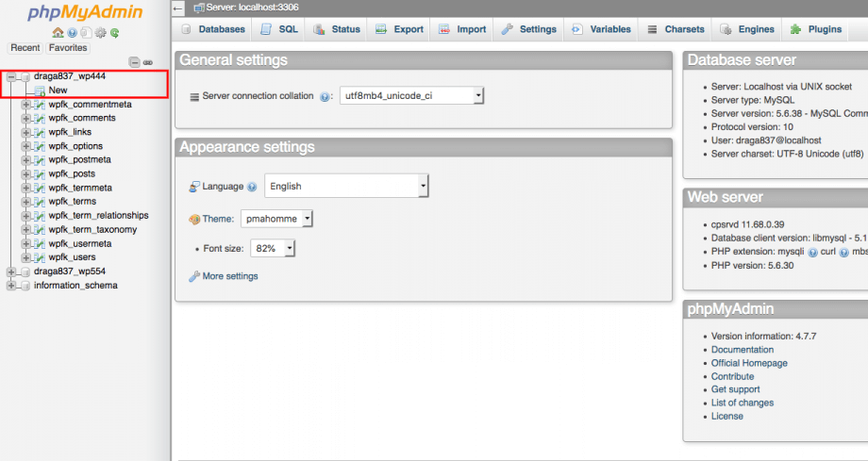Switch to the Status tab
The width and height of the screenshot is (868, 461).
coord(337,29)
